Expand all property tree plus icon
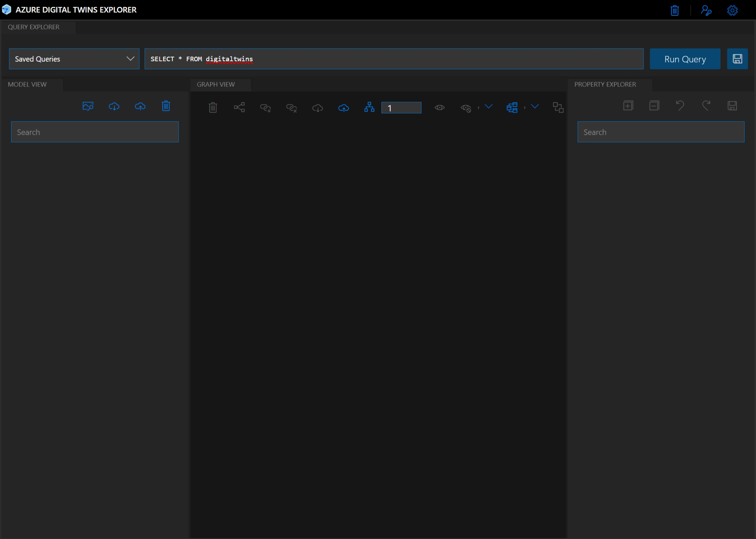756x539 pixels. 628,106
